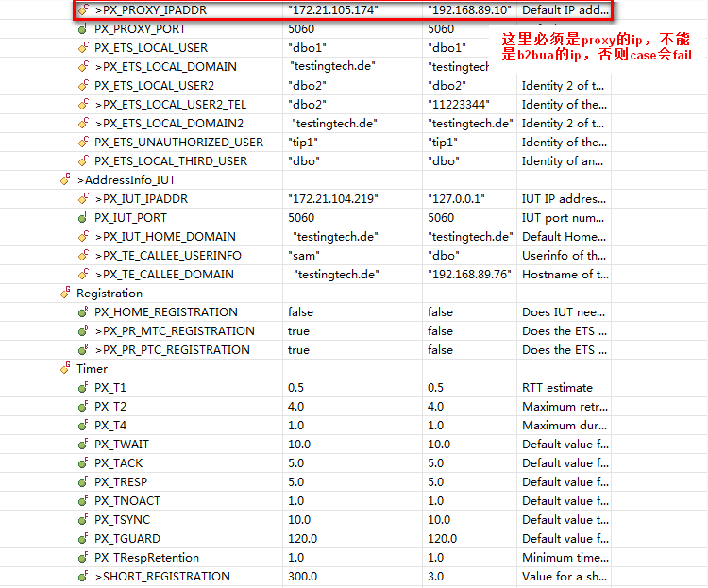The width and height of the screenshot is (708, 588).
Task: Click the false value of PX_HOME_REGISTRATION
Action: (300, 312)
